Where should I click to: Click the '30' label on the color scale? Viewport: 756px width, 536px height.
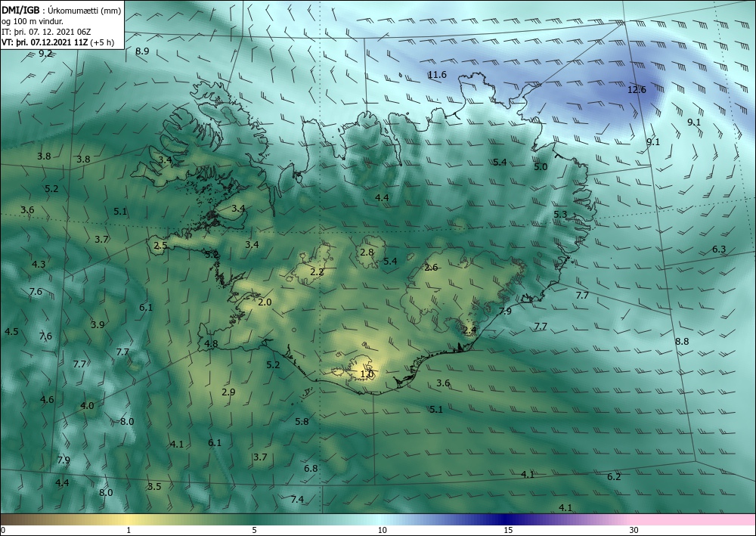point(634,531)
